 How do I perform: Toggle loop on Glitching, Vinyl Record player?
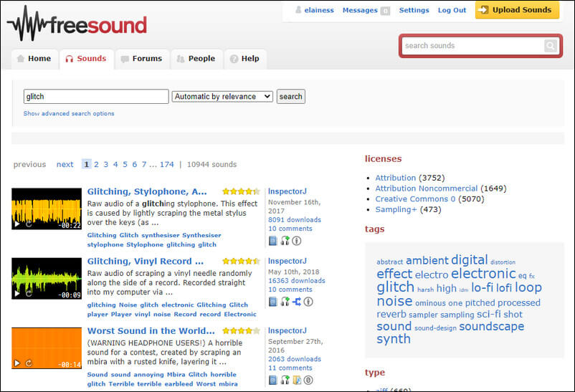pyautogui.click(x=29, y=293)
